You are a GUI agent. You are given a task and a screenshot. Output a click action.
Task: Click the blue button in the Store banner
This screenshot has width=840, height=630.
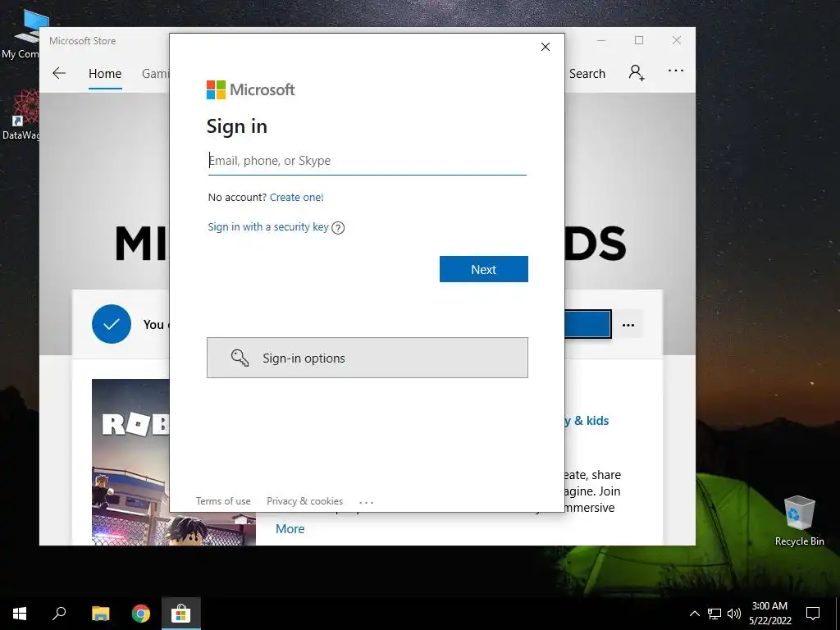(587, 324)
